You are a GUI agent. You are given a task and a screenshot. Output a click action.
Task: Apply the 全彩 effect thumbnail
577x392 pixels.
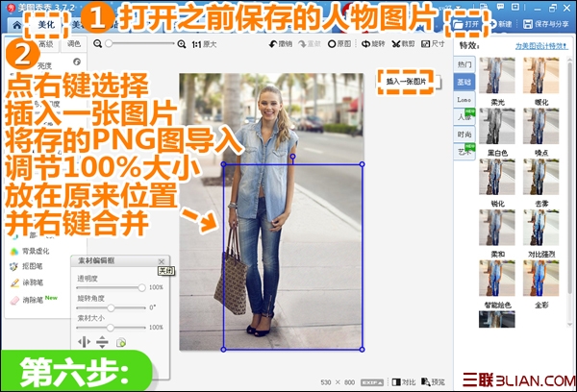pos(540,278)
